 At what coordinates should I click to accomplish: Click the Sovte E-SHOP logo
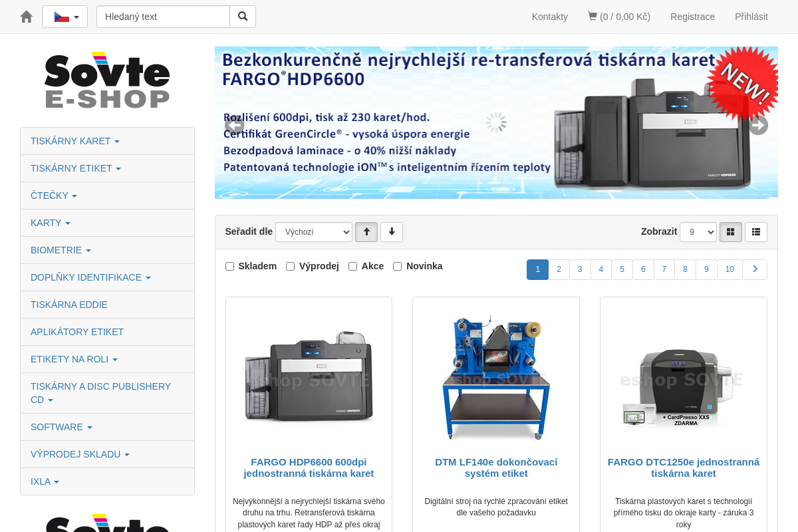[x=107, y=79]
